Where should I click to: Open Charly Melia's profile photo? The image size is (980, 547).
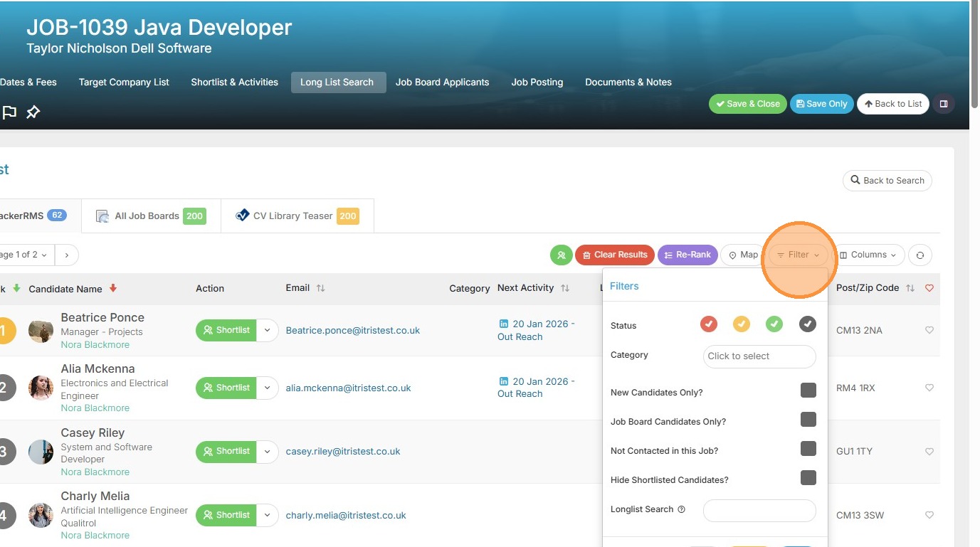[x=41, y=515]
